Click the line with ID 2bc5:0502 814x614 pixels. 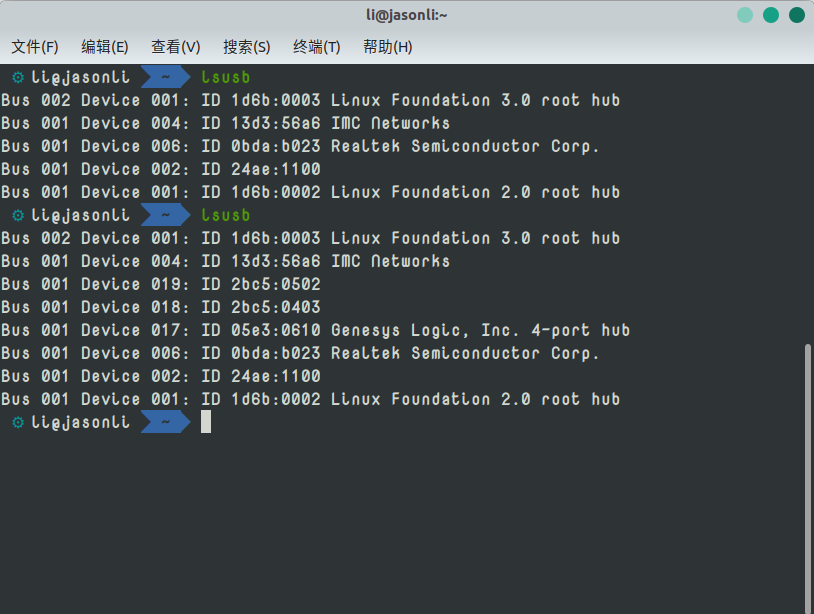pos(161,284)
